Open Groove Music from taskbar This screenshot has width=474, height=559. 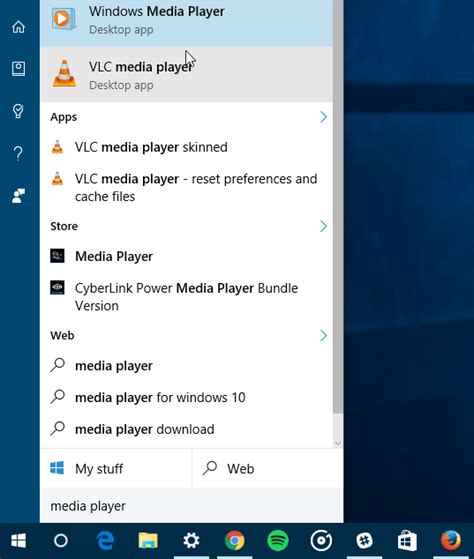click(321, 541)
